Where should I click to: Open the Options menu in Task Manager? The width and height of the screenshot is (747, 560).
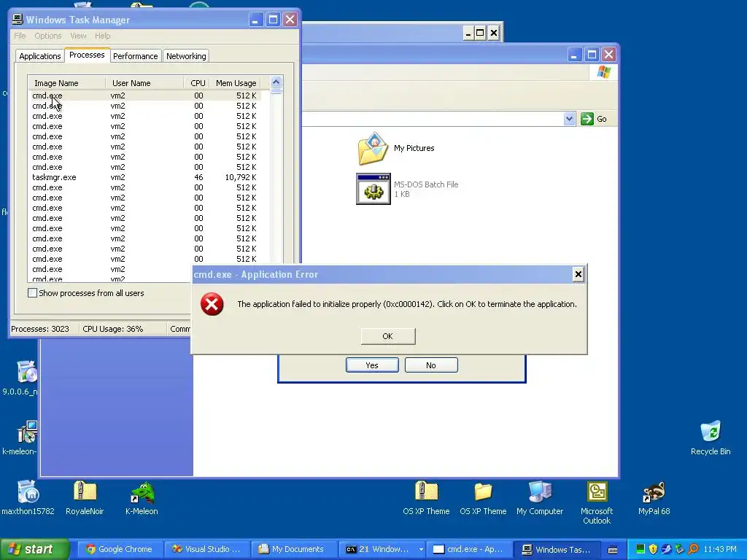click(x=47, y=36)
